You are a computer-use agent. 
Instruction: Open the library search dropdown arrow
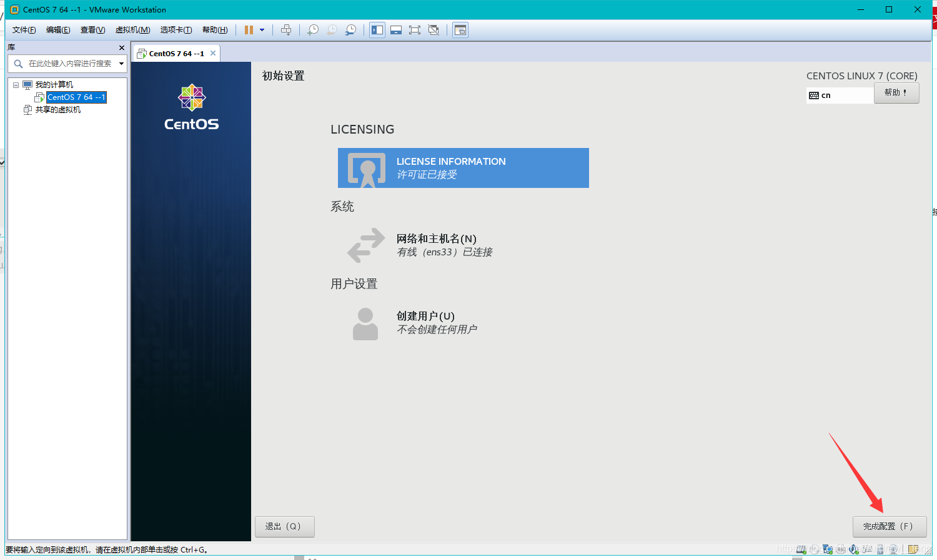pos(121,64)
